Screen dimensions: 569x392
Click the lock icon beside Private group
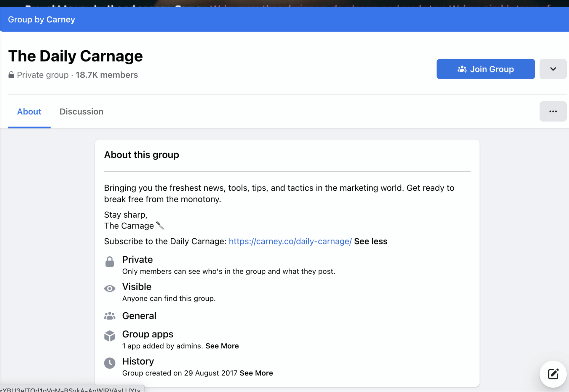[x=12, y=75]
